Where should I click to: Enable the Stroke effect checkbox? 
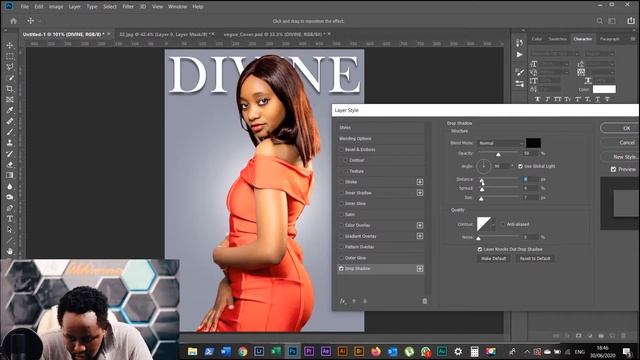[x=341, y=182]
